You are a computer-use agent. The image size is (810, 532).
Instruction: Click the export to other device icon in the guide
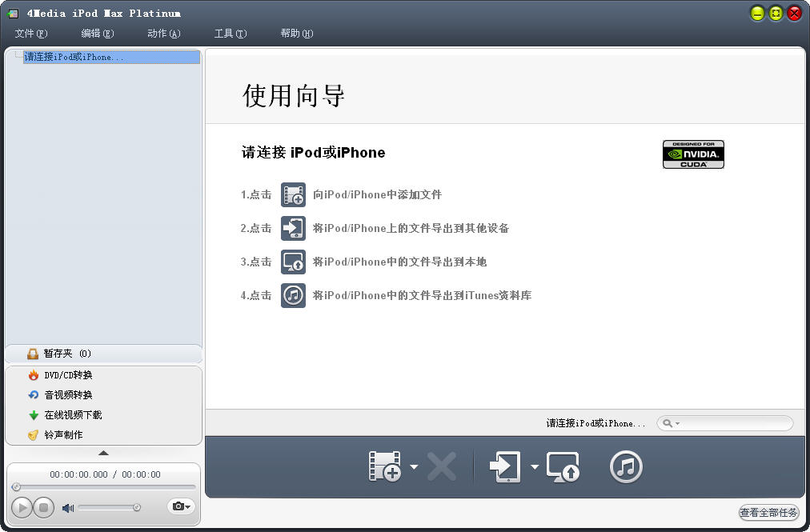click(293, 228)
